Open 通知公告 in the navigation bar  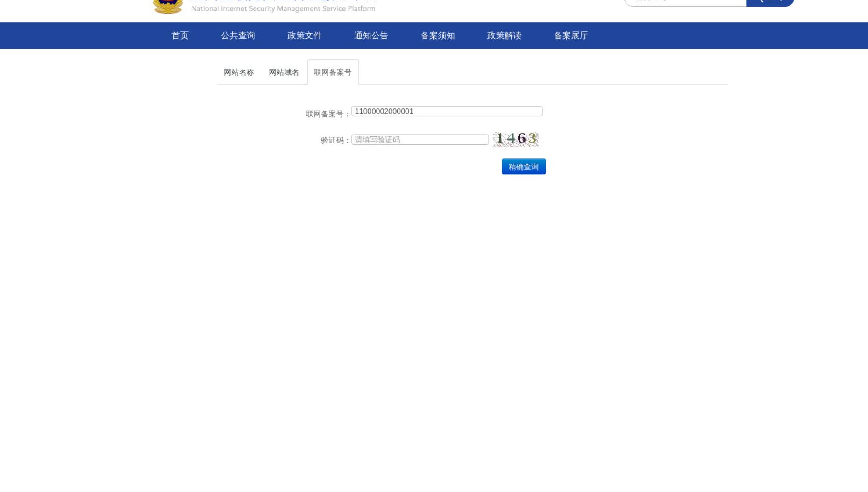coord(371,36)
